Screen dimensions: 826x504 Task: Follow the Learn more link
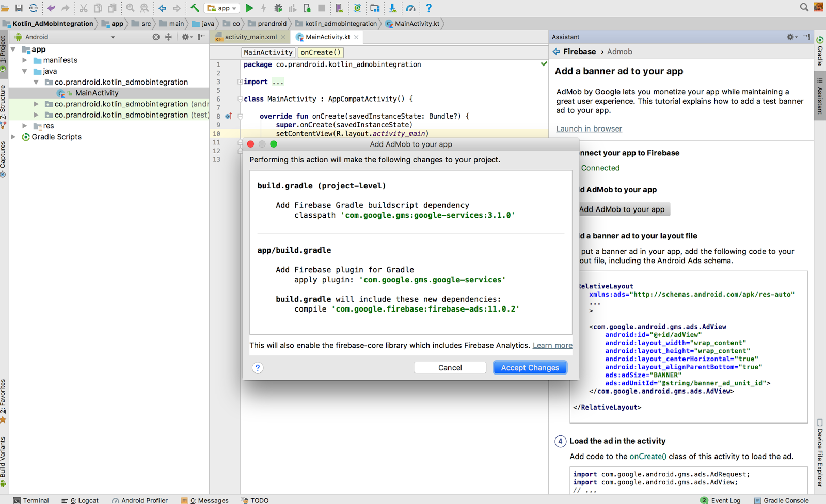[552, 345]
